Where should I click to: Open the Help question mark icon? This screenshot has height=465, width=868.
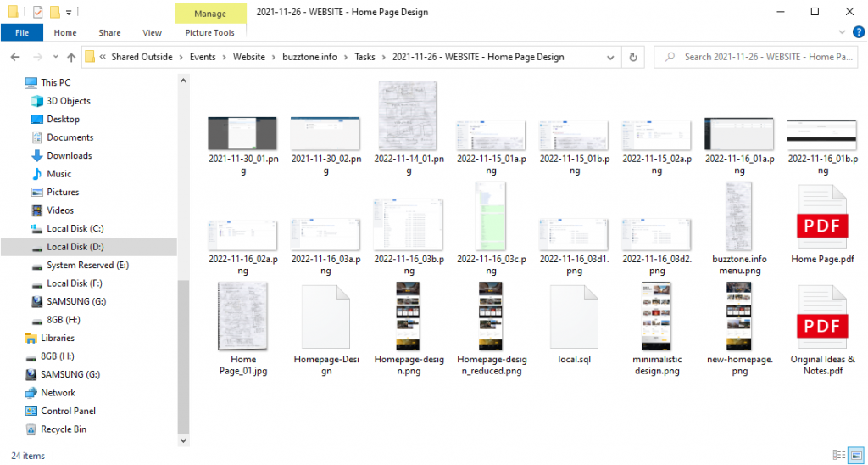[857, 32]
